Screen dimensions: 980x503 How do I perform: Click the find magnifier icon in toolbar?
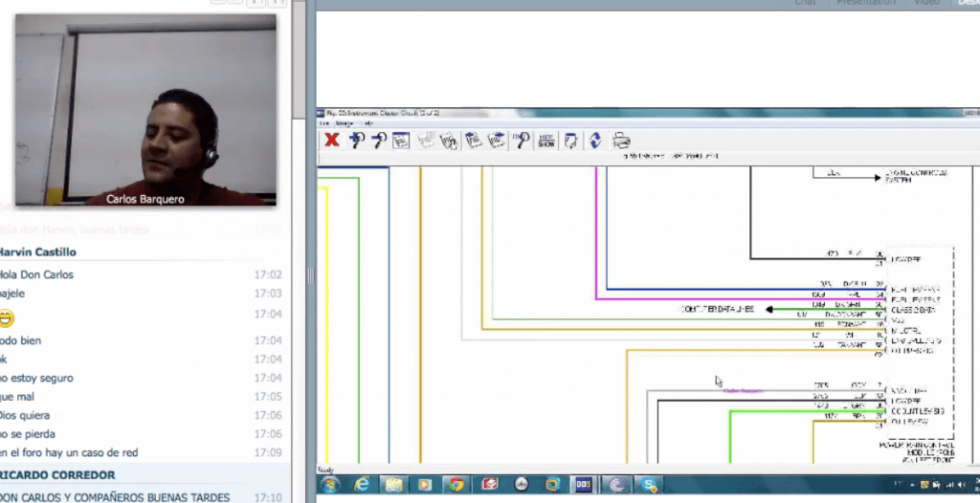[x=523, y=141]
